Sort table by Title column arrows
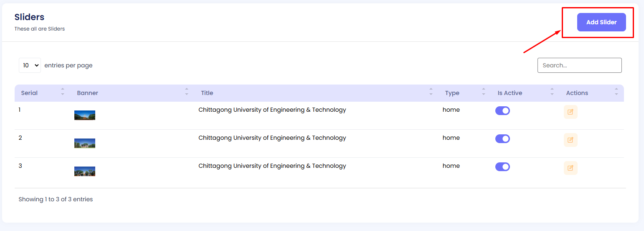Viewport: 644px width, 231px height. (431, 92)
